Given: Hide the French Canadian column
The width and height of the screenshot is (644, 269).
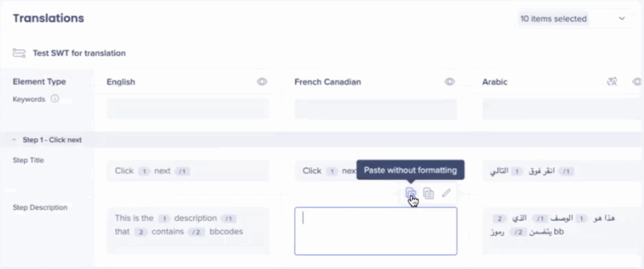Looking at the screenshot, I should (x=450, y=82).
